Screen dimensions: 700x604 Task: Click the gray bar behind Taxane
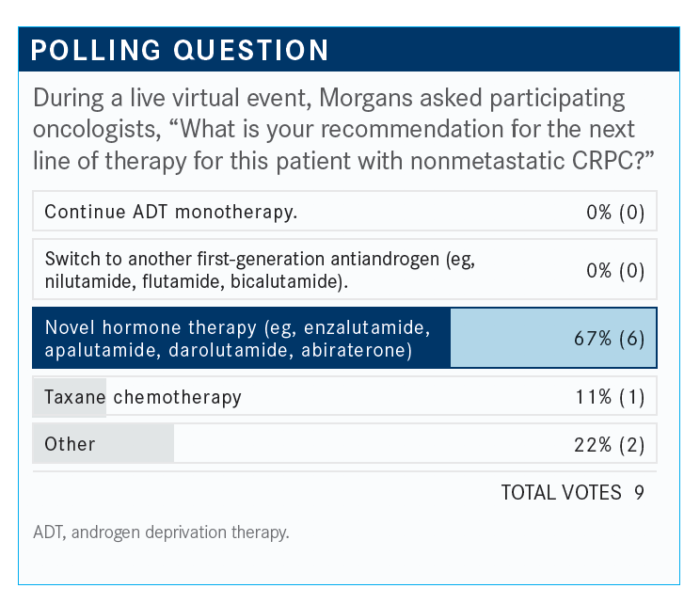[x=70, y=397]
